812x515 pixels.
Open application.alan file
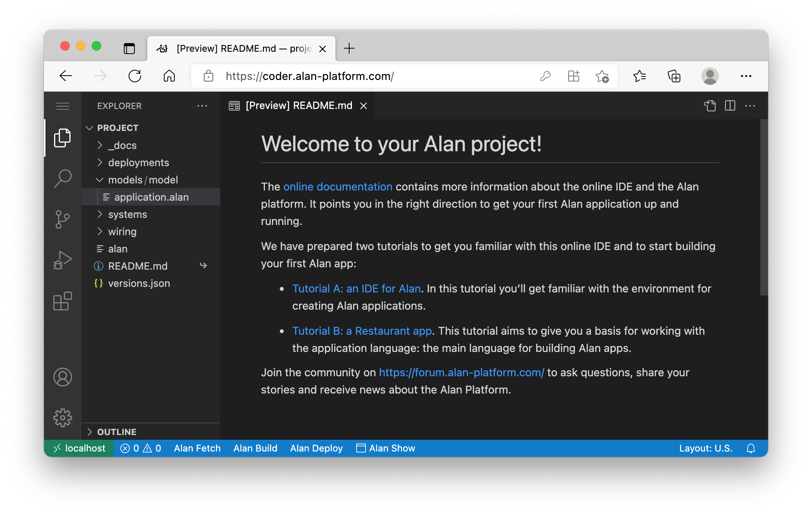151,197
